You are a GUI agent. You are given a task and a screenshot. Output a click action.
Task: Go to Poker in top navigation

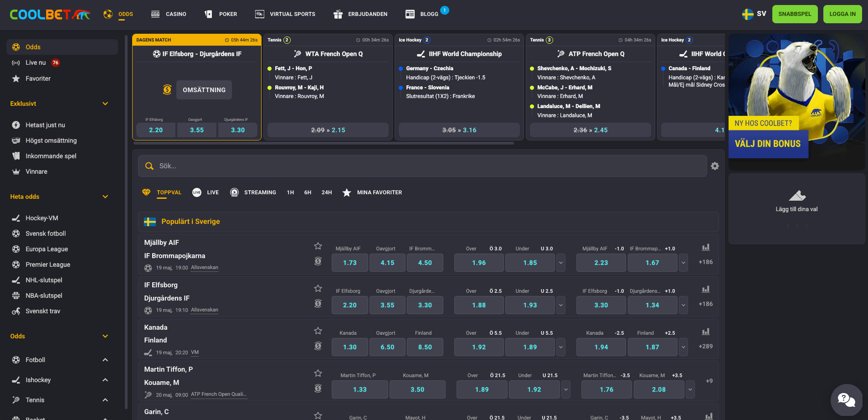(x=221, y=14)
